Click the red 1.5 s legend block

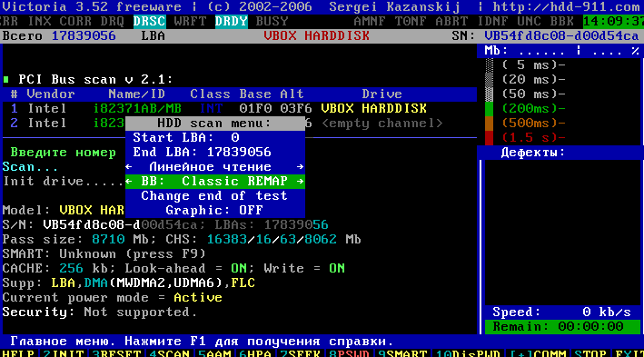coord(489,138)
